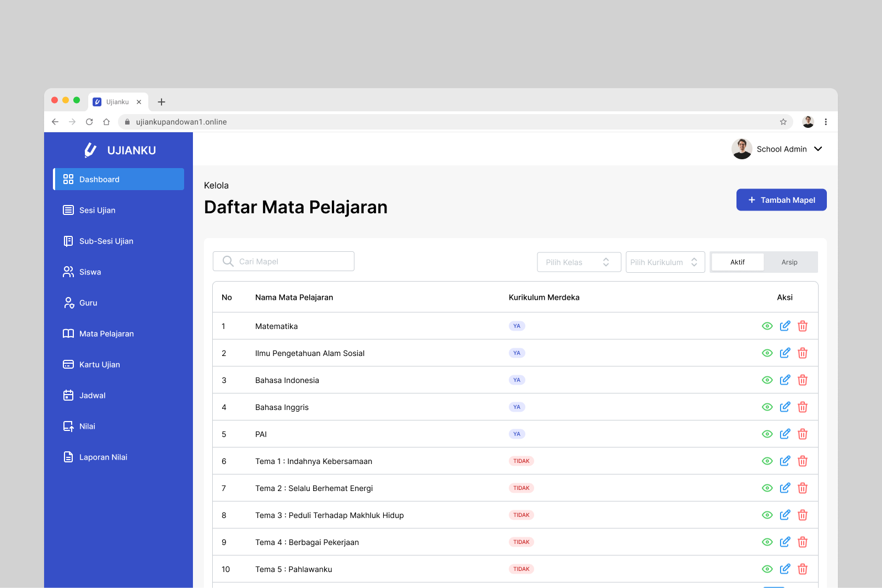This screenshot has height=588, width=882.
Task: Open the Jadwal calendar icon
Action: pos(68,395)
